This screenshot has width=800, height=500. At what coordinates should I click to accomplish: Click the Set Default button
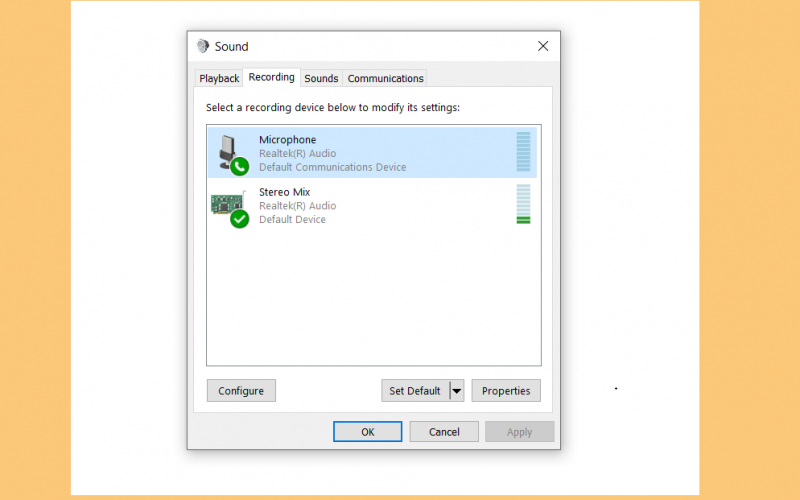point(415,391)
